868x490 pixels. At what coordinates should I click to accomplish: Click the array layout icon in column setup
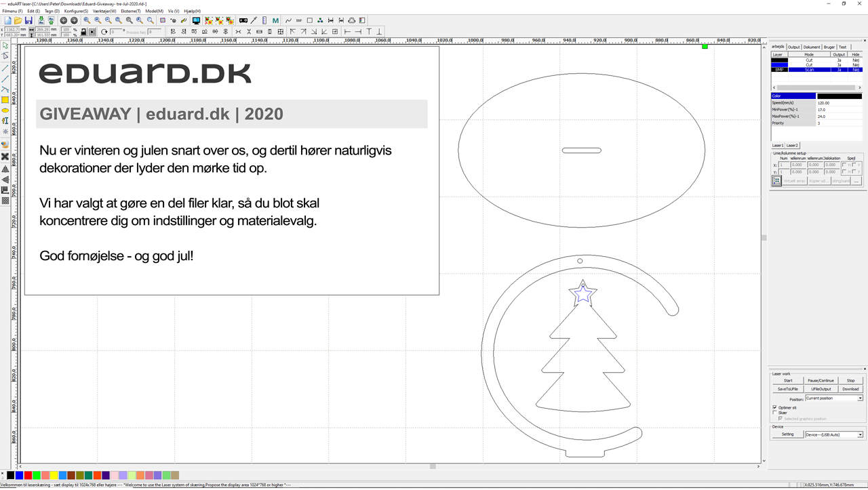point(776,181)
